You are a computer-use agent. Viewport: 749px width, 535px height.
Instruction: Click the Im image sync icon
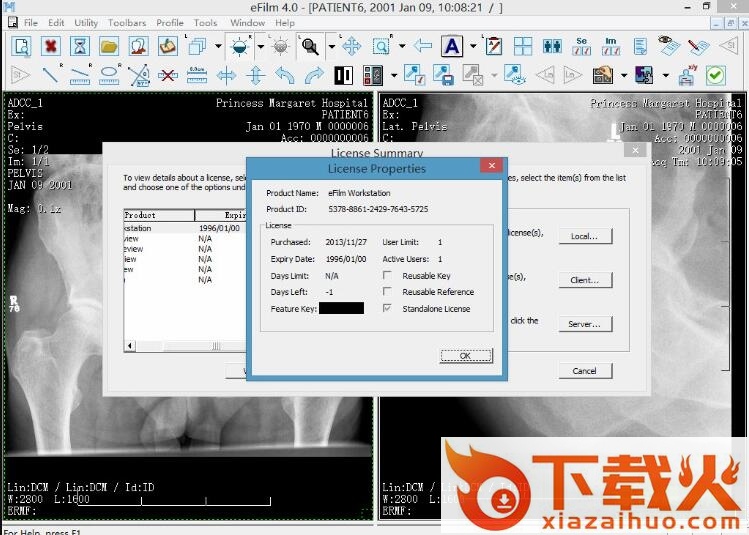[611, 46]
